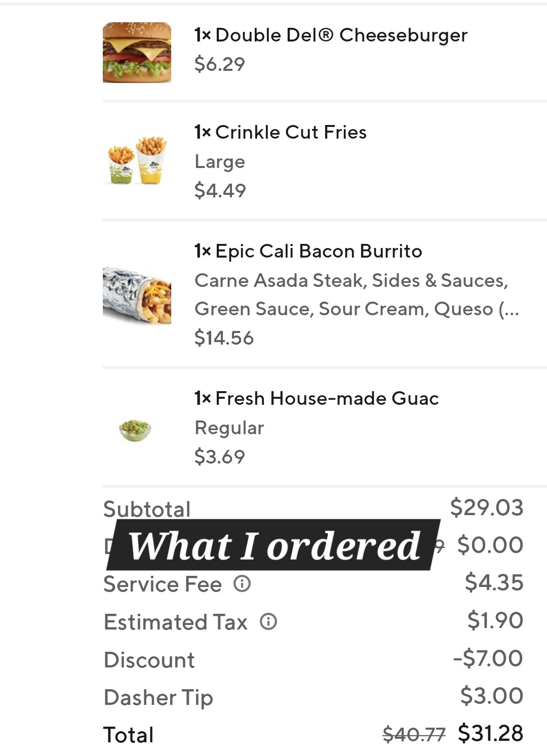Tap the Fresh House-made Guac image
The image size is (547, 756).
(135, 430)
